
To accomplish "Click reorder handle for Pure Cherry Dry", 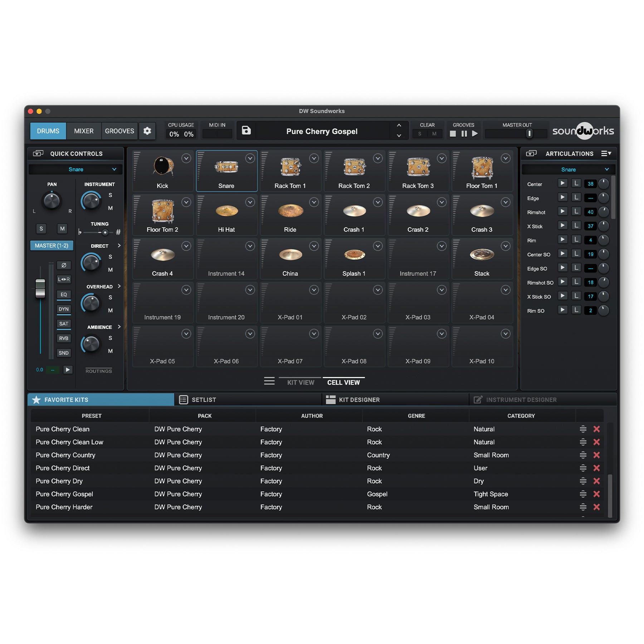I will (x=583, y=481).
